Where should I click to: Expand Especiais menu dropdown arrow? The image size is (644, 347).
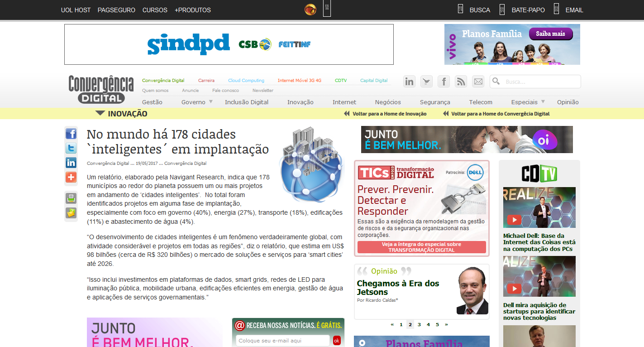[x=543, y=101]
